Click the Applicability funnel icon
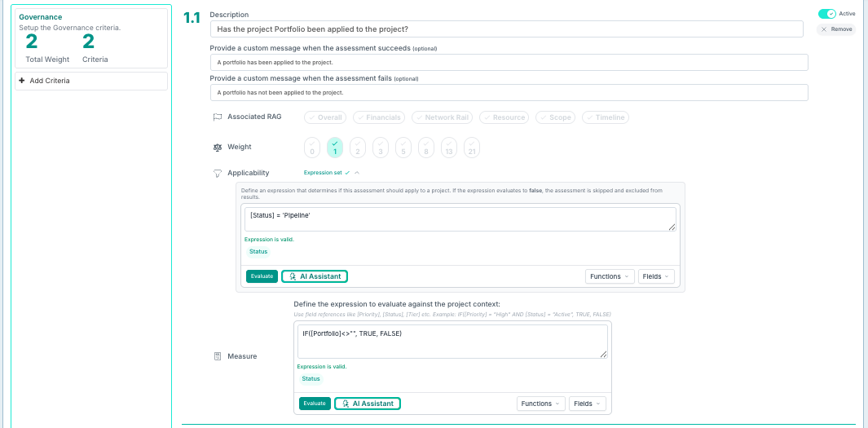The height and width of the screenshot is (428, 868). (x=217, y=174)
